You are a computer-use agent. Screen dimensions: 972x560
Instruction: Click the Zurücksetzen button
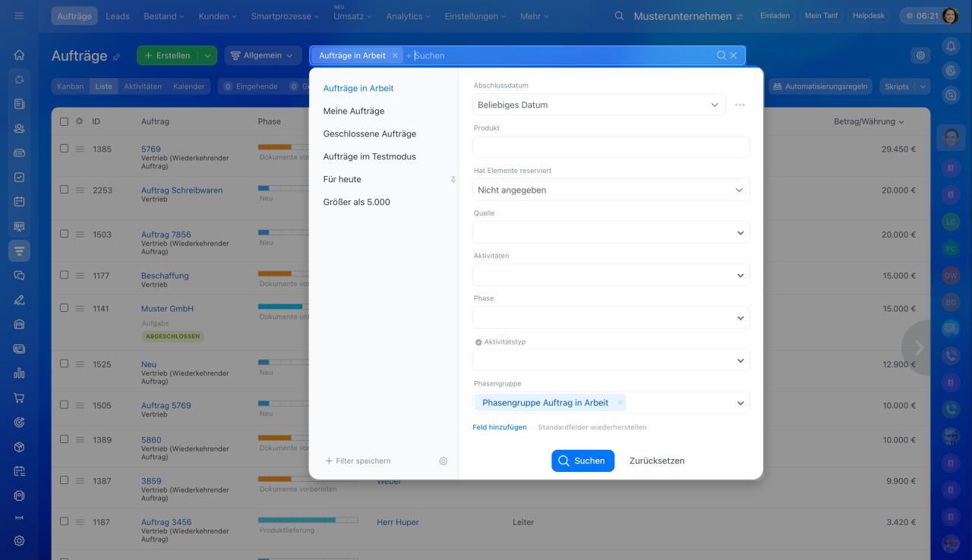click(657, 461)
